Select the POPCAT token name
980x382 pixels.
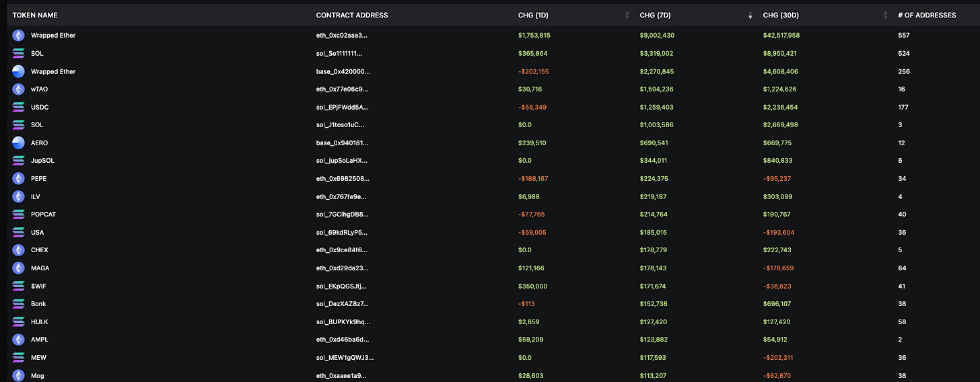43,214
